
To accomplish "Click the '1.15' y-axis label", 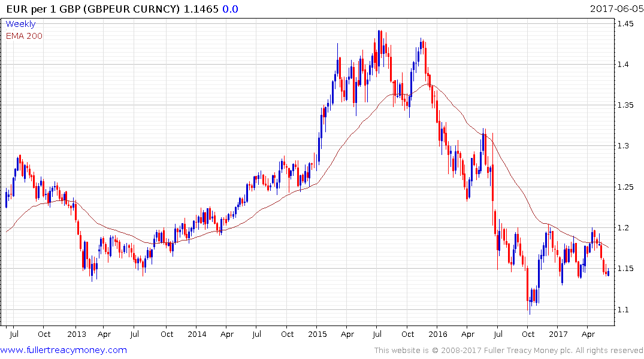I will tap(625, 269).
